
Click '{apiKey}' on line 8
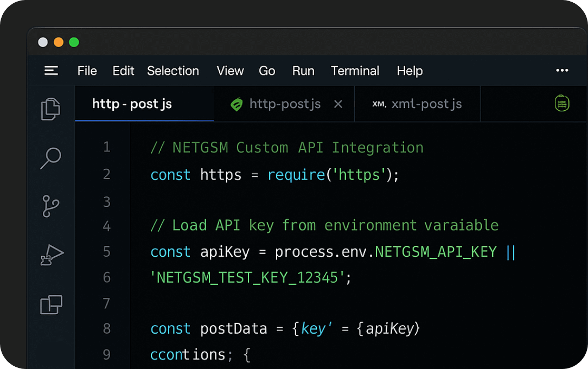388,329
